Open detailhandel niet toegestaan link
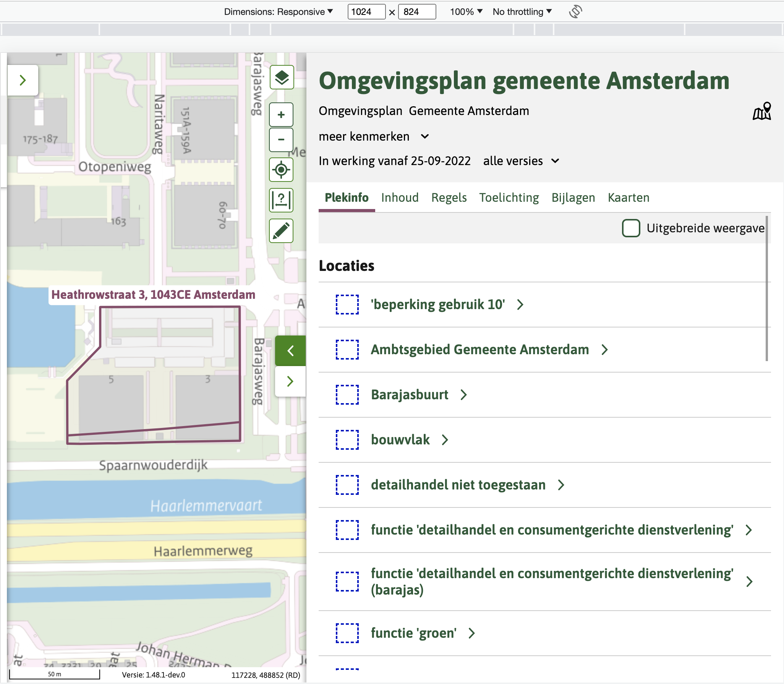The height and width of the screenshot is (684, 784). tap(458, 485)
